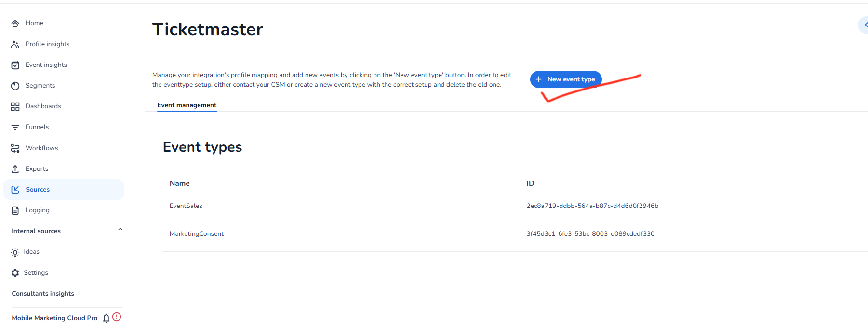Click the Ideas lightbulb icon

pos(15,252)
